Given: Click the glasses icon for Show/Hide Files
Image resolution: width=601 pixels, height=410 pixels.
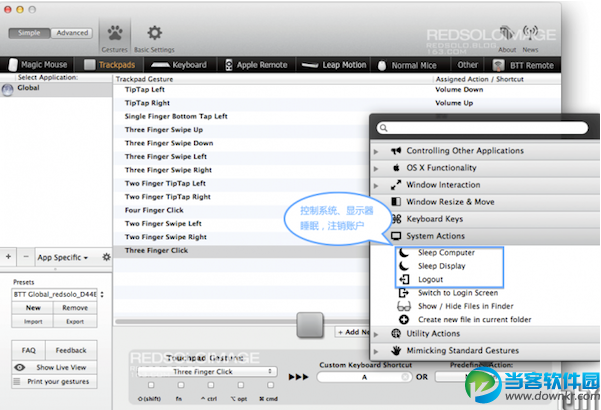Looking at the screenshot, I should tap(404, 306).
